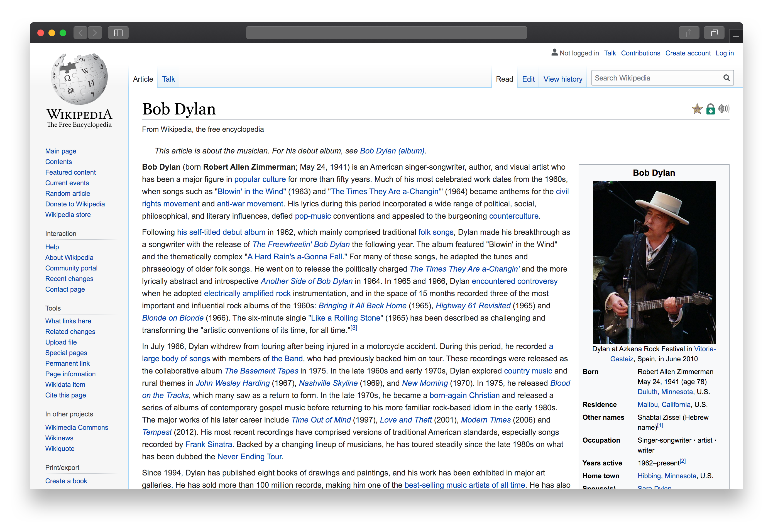Click the browser back arrow button
The image size is (773, 532).
coord(80,33)
